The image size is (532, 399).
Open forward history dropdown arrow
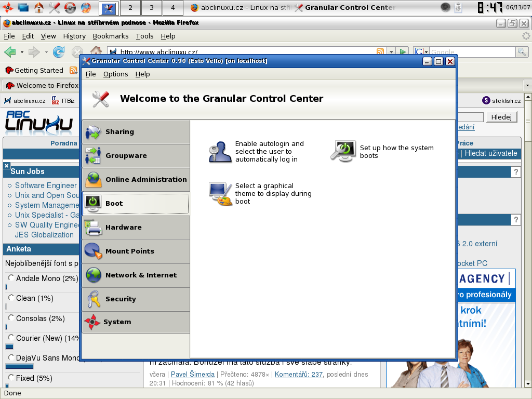(46, 52)
